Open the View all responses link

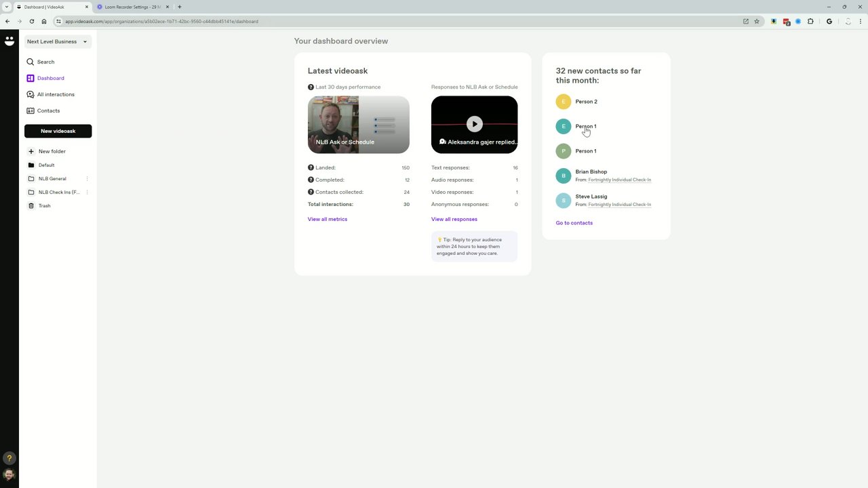[454, 219]
